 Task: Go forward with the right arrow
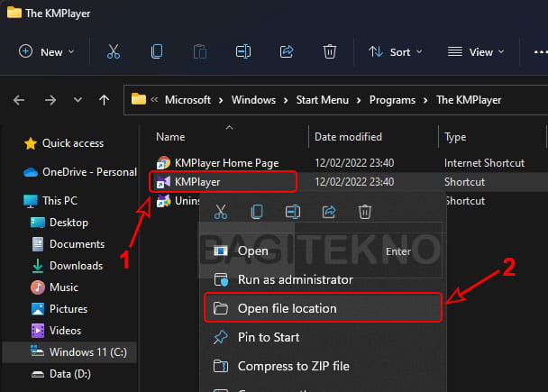pyautogui.click(x=50, y=100)
